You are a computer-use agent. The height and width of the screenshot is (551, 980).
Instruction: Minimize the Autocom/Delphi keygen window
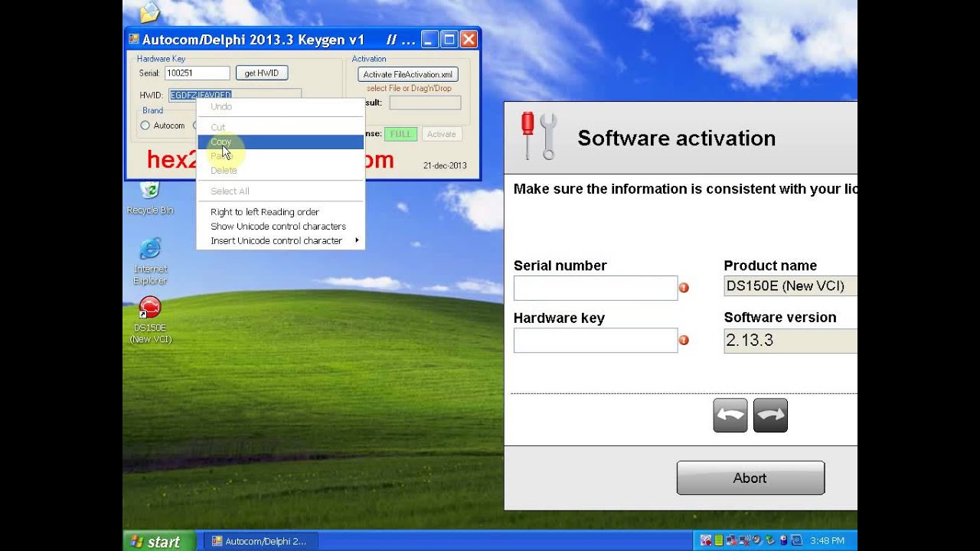click(x=430, y=39)
